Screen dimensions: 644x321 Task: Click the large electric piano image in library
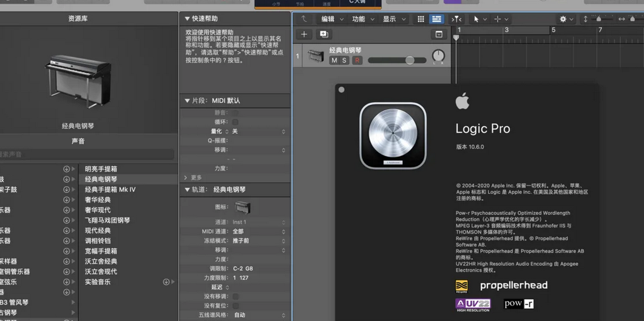(78, 81)
